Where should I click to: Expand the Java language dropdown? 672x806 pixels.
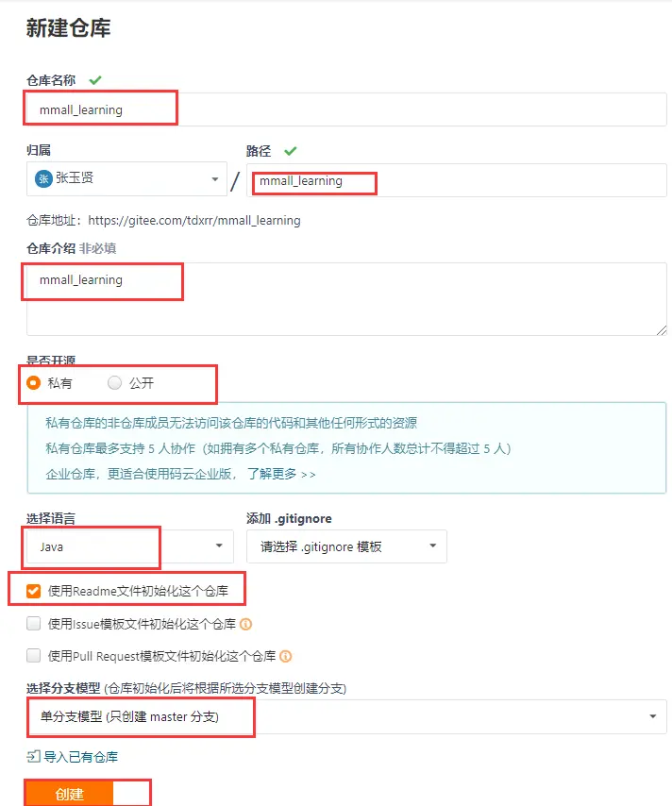coord(130,546)
